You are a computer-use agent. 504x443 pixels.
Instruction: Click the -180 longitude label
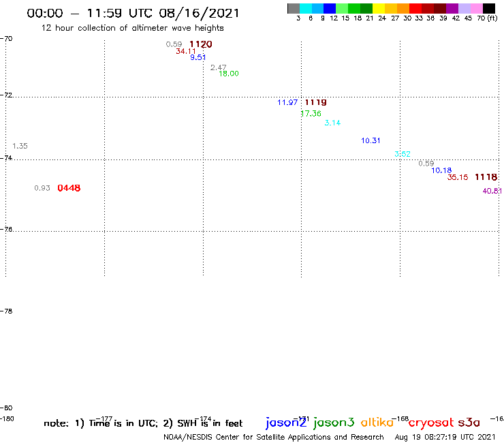click(x=7, y=419)
